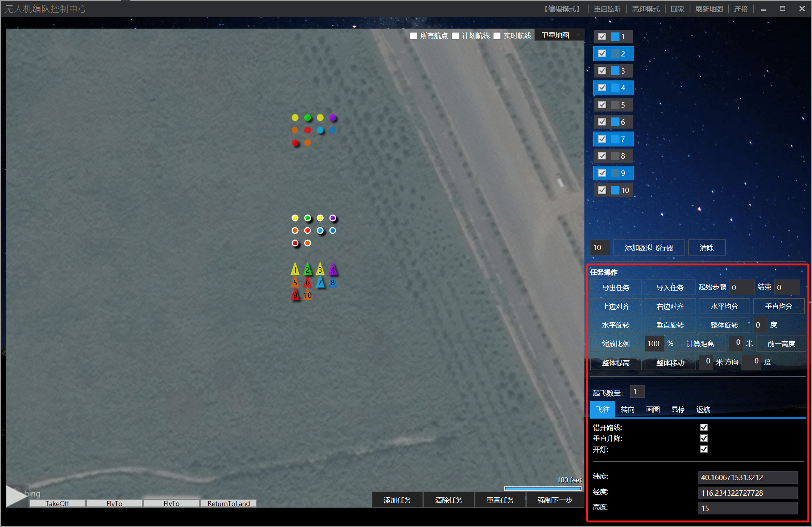Screen dimensions: 812x527
Task: Click the 纬度 latitude input field
Action: 747,477
